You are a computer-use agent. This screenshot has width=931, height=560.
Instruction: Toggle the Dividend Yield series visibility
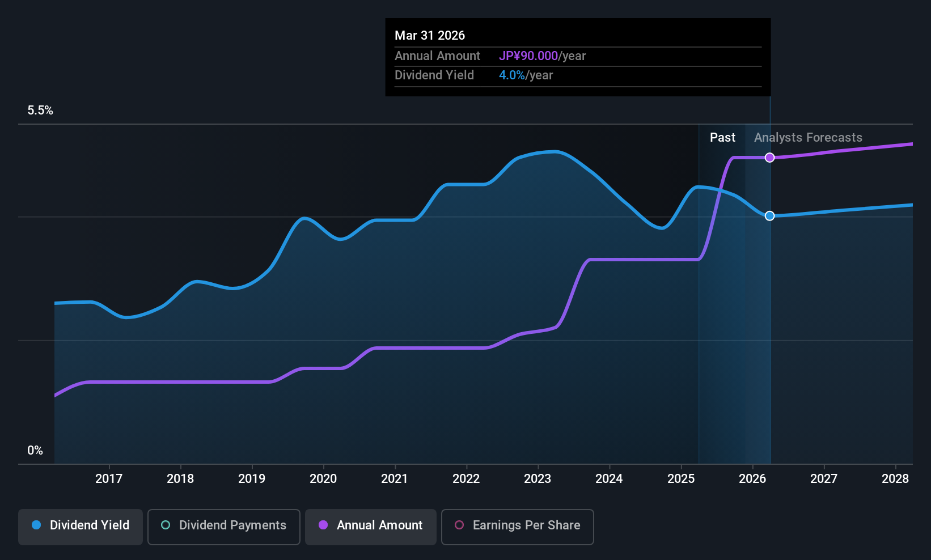click(80, 526)
